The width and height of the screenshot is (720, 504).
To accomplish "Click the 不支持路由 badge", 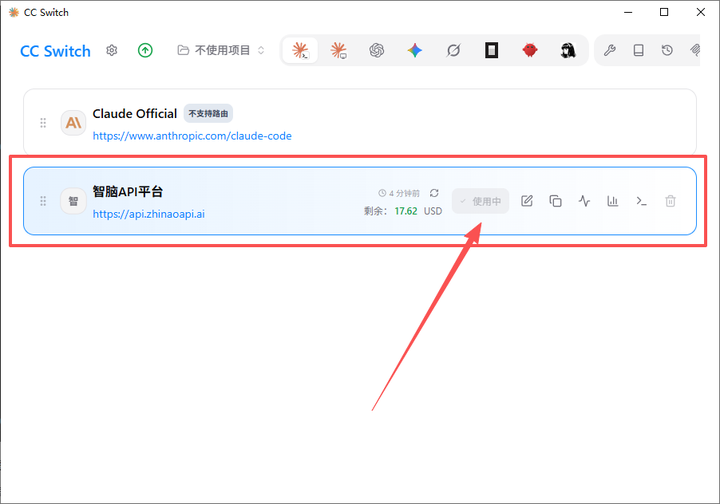I will click(208, 113).
